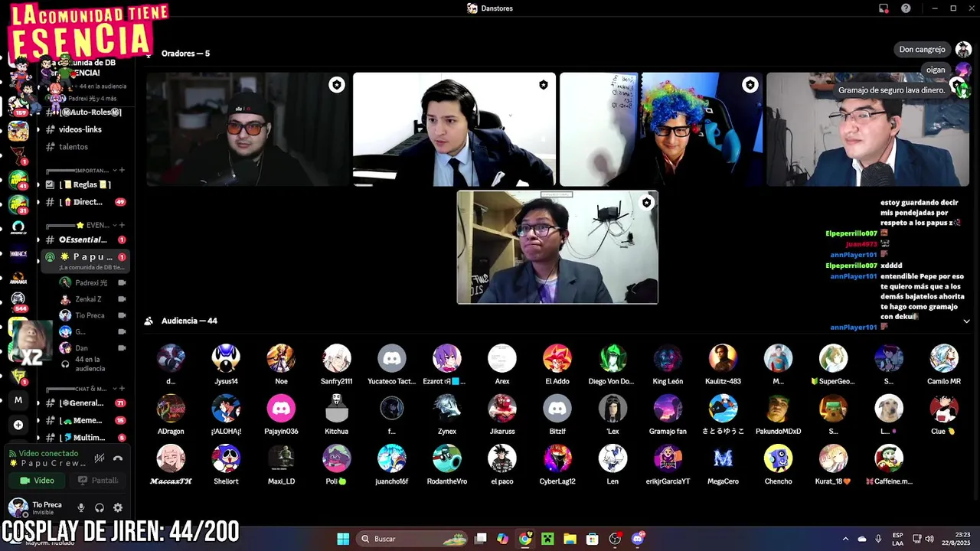Open King León audience member avatar

click(x=668, y=358)
